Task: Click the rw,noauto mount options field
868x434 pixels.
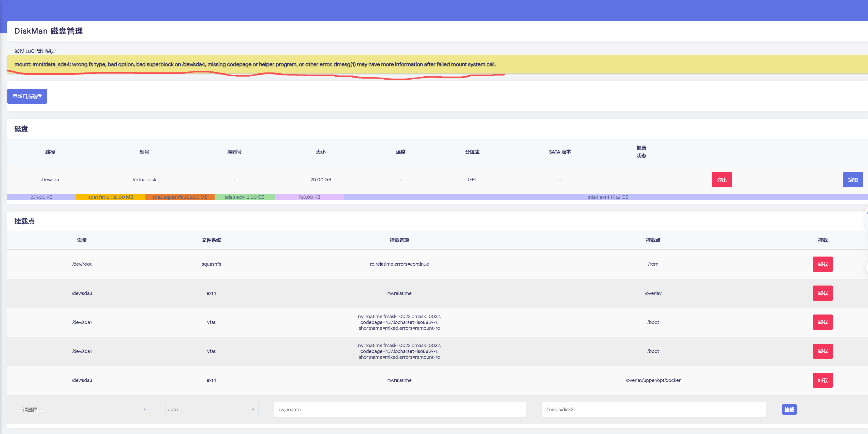Action: 399,409
